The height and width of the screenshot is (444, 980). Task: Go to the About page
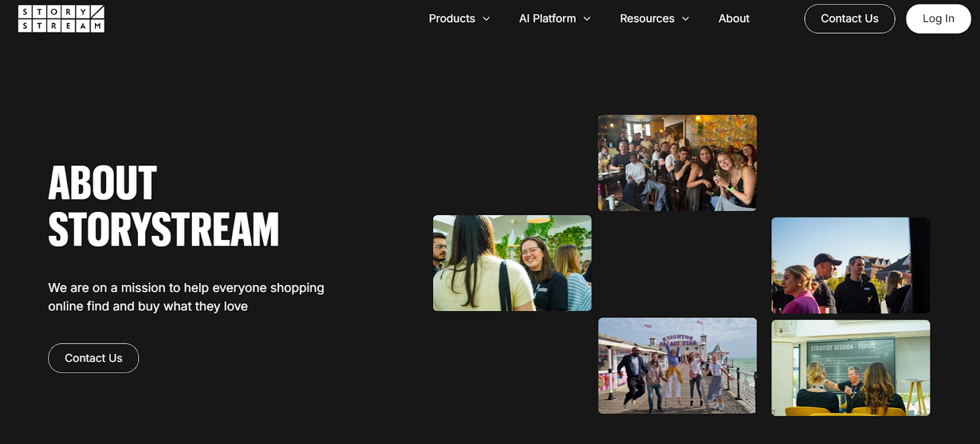click(x=734, y=19)
